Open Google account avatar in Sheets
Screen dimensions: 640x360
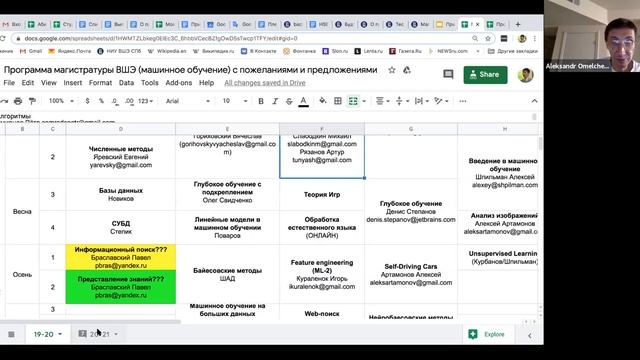click(x=525, y=75)
